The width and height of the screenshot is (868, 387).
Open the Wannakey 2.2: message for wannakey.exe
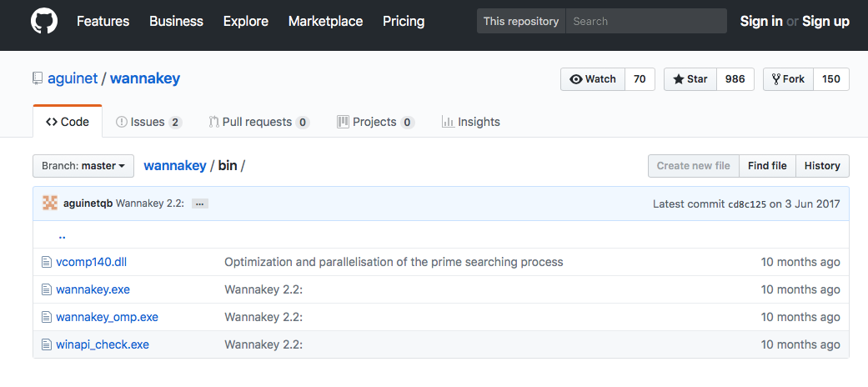tap(263, 289)
